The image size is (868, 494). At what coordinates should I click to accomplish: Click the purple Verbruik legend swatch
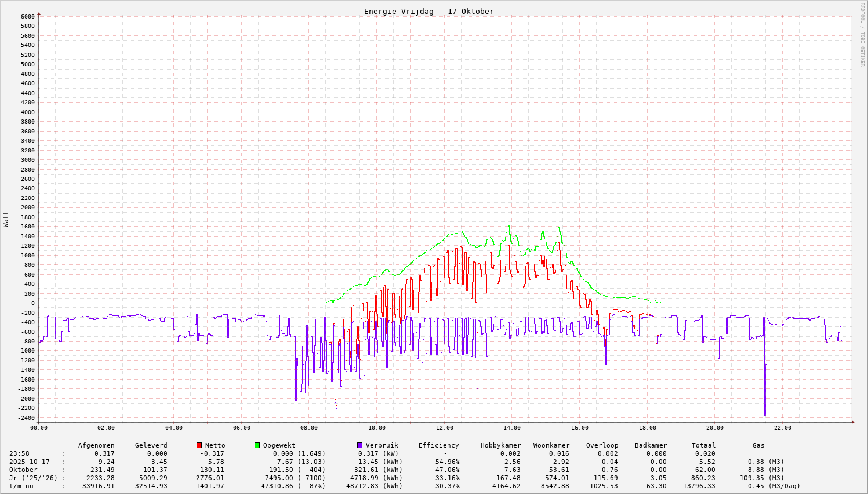360,445
